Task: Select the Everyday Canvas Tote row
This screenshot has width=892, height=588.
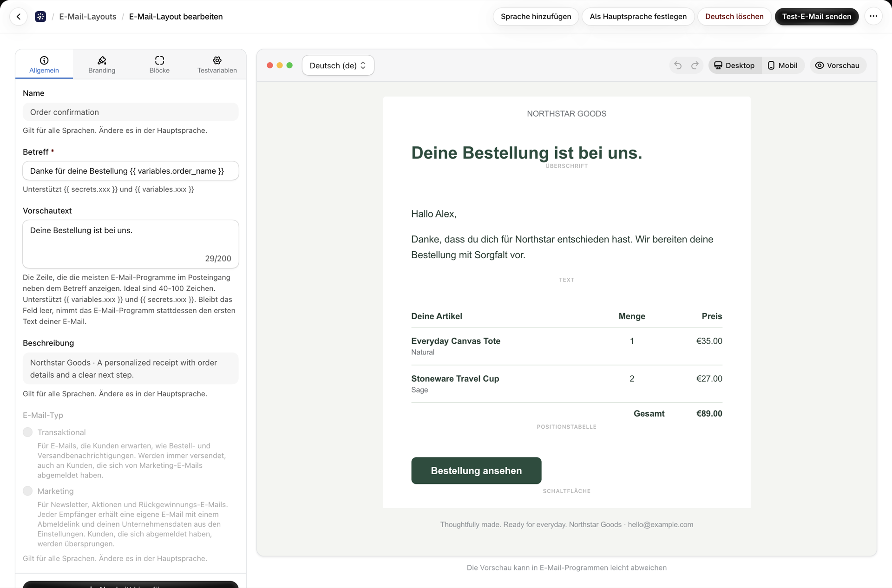Action: [566, 346]
